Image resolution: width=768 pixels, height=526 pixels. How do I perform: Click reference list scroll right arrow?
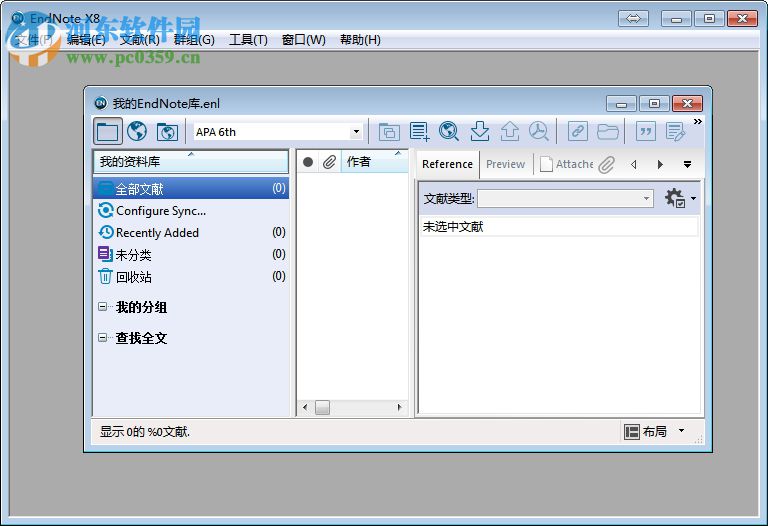click(399, 407)
